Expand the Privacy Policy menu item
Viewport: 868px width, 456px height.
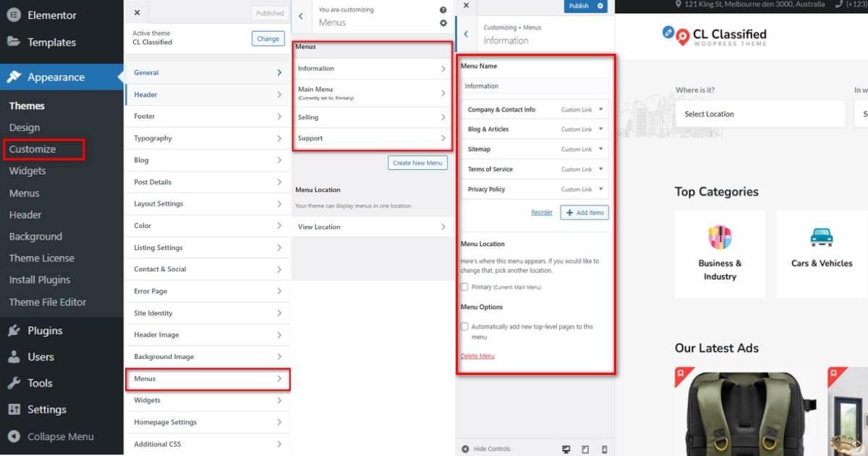535,189
